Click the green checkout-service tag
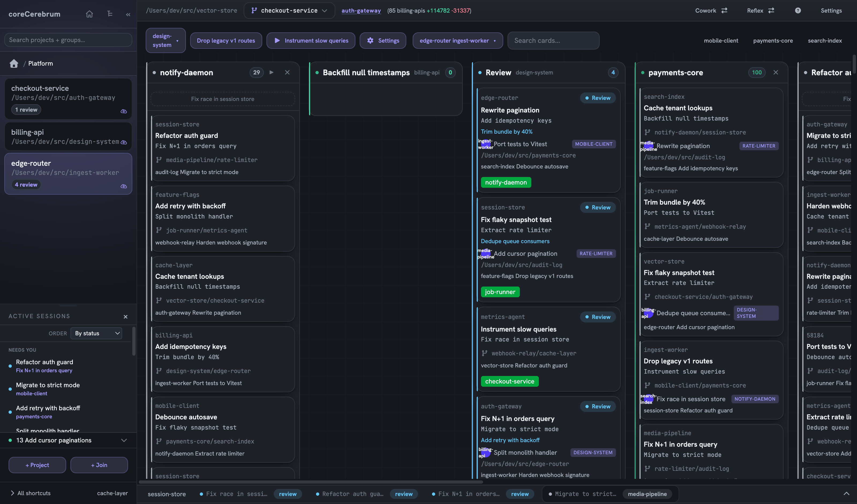 click(509, 381)
